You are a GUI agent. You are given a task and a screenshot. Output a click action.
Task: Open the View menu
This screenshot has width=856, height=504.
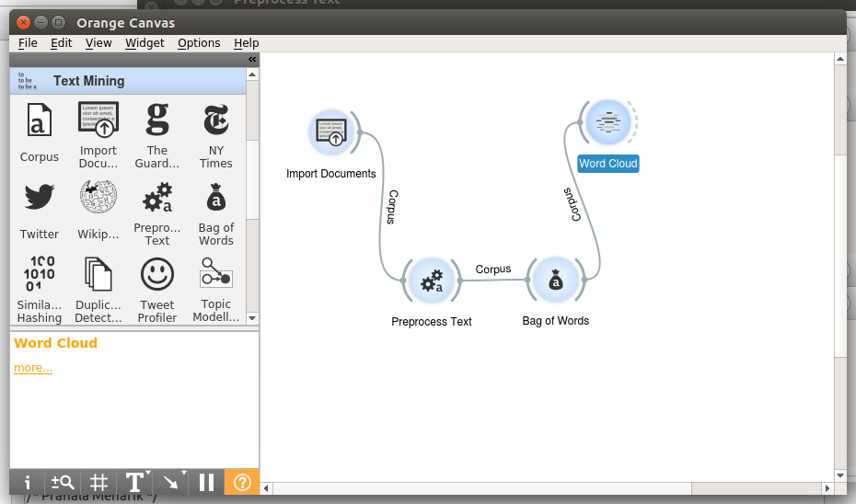pyautogui.click(x=98, y=43)
